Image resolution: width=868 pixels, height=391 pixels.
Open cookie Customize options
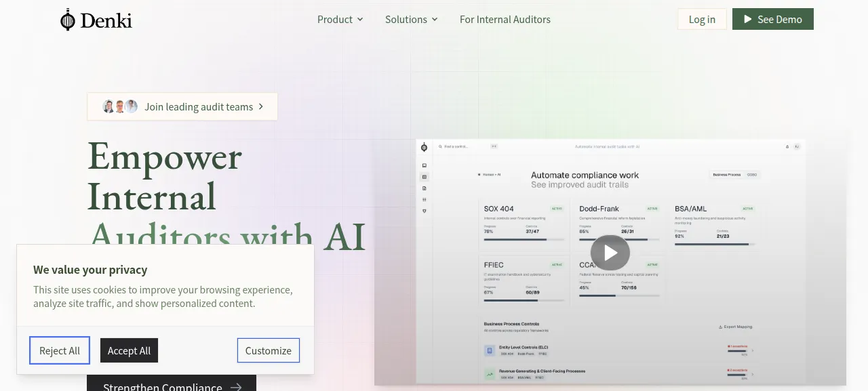[269, 350]
